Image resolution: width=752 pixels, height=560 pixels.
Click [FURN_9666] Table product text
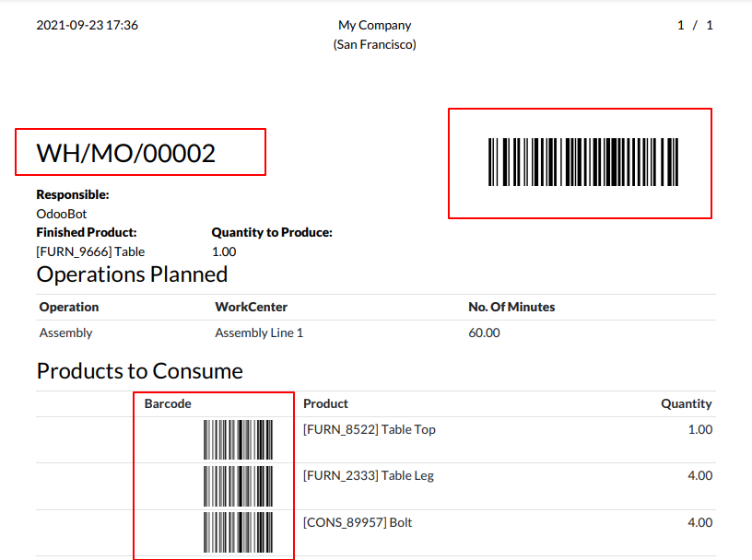click(90, 251)
